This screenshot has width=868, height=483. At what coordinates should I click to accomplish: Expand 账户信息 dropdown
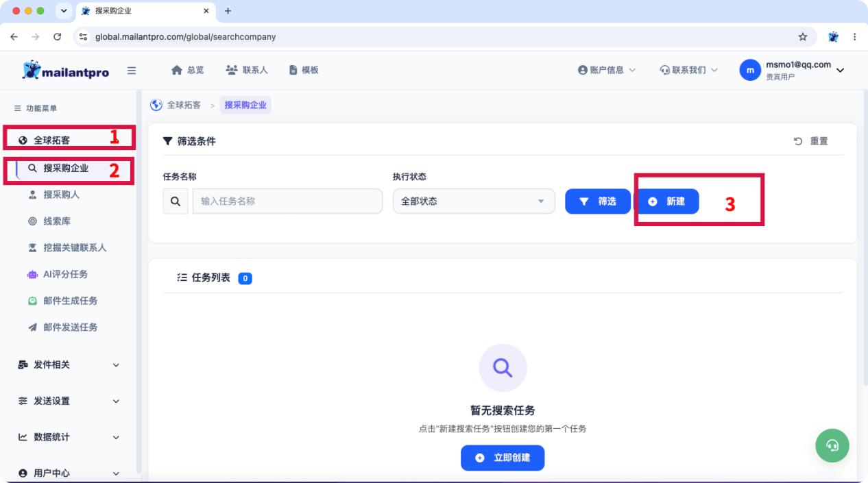607,70
